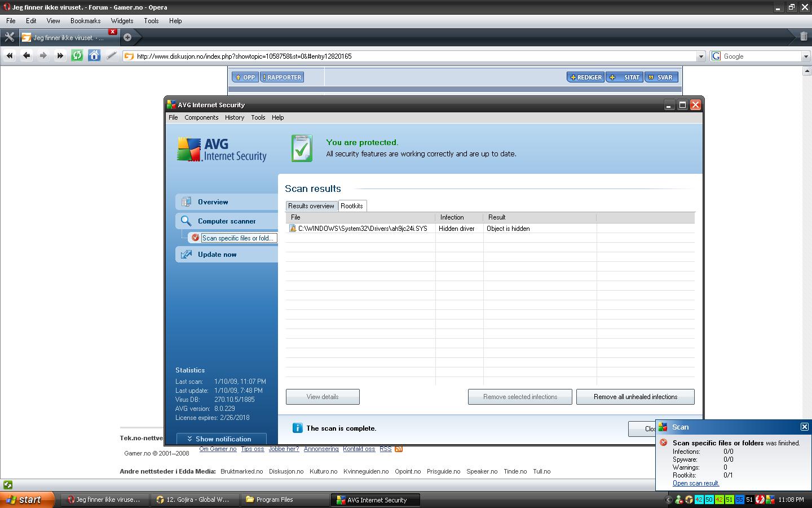Open Opera's Widgets menu
The image size is (812, 508).
[122, 20]
